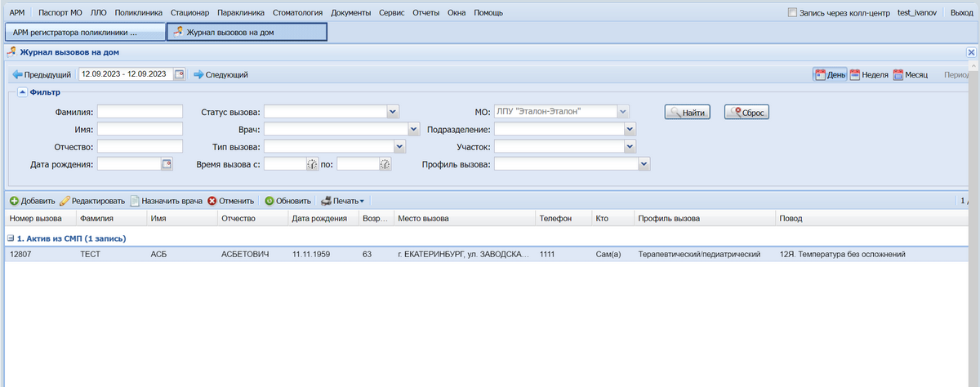Click the Cancel (Отменить) red icon
Image resolution: width=980 pixels, height=387 pixels.
pos(212,201)
